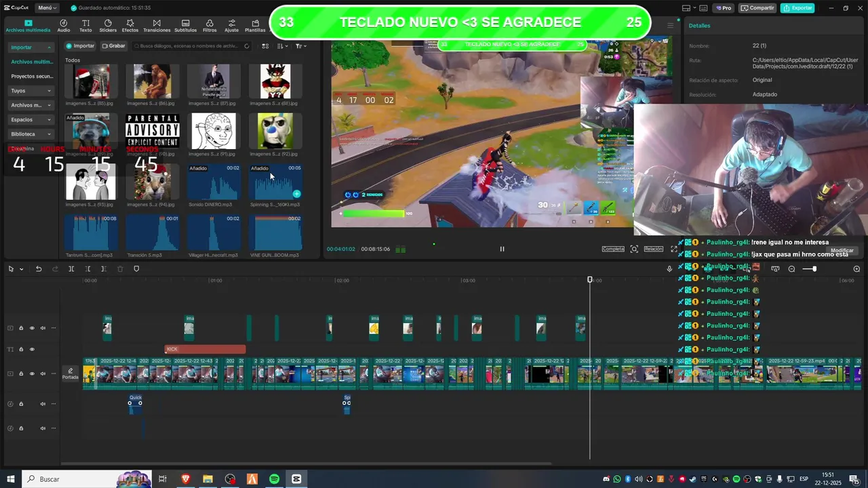
Task: Click the Importar button with plus
Action: pos(80,46)
